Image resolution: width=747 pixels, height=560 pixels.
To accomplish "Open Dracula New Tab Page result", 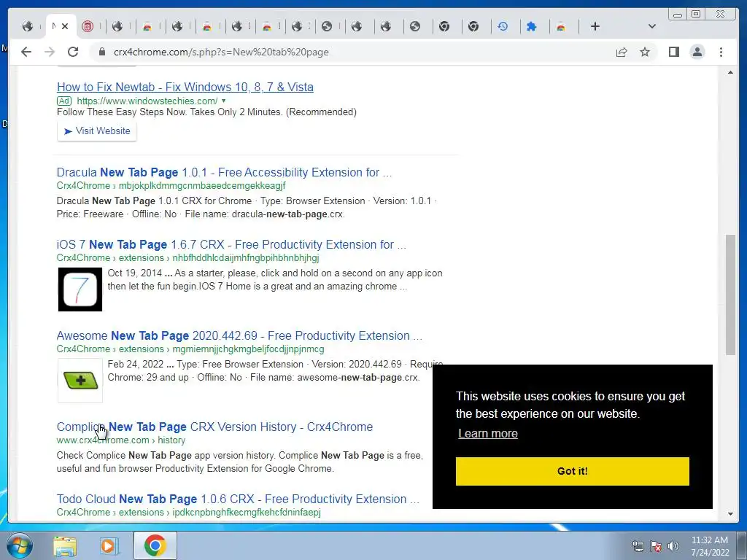I will (224, 172).
